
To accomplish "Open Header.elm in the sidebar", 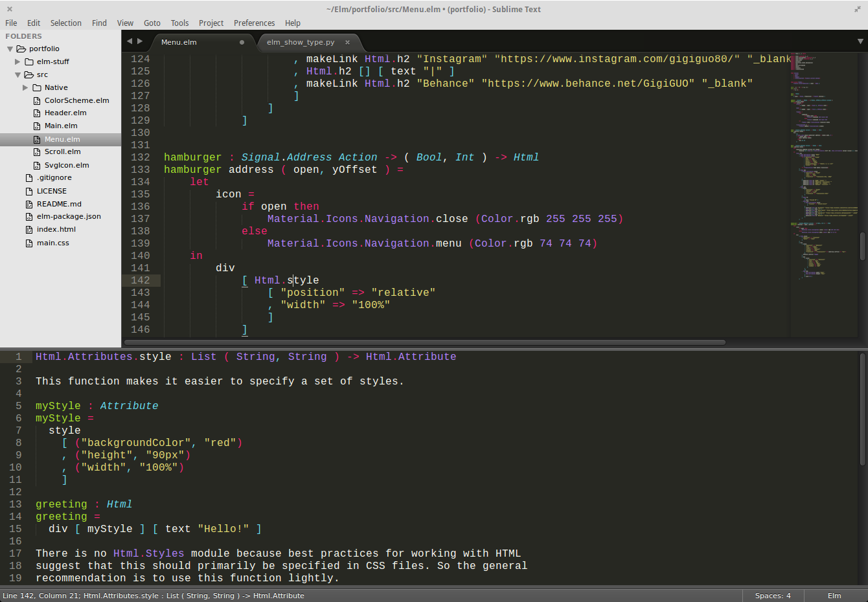I will click(x=65, y=113).
